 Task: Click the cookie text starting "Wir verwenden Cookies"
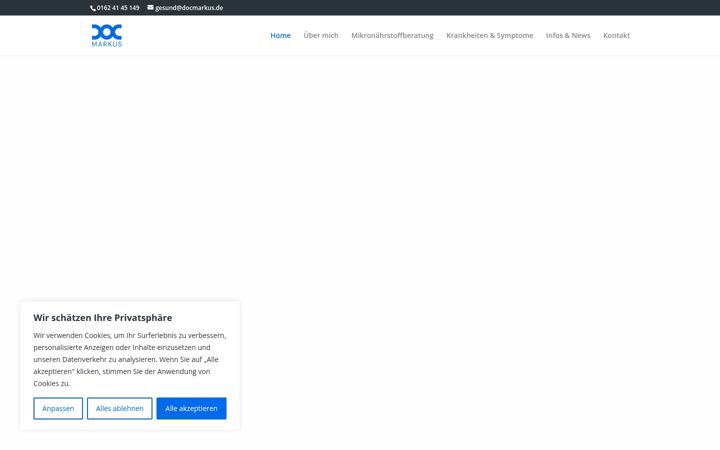[129, 359]
